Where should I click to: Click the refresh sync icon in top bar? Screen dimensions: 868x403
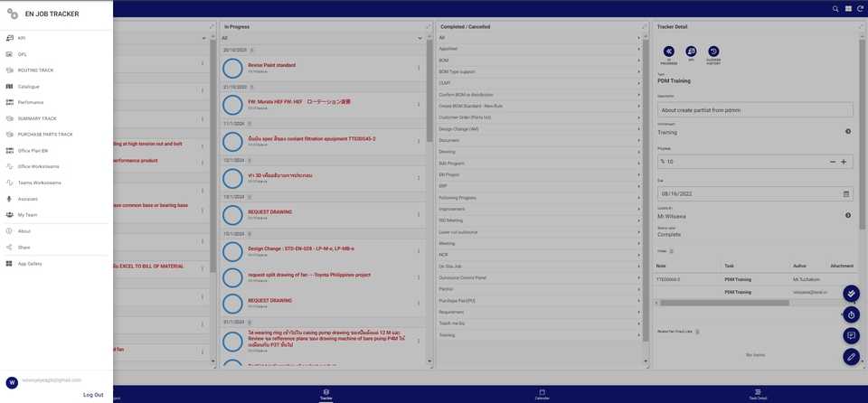point(860,9)
